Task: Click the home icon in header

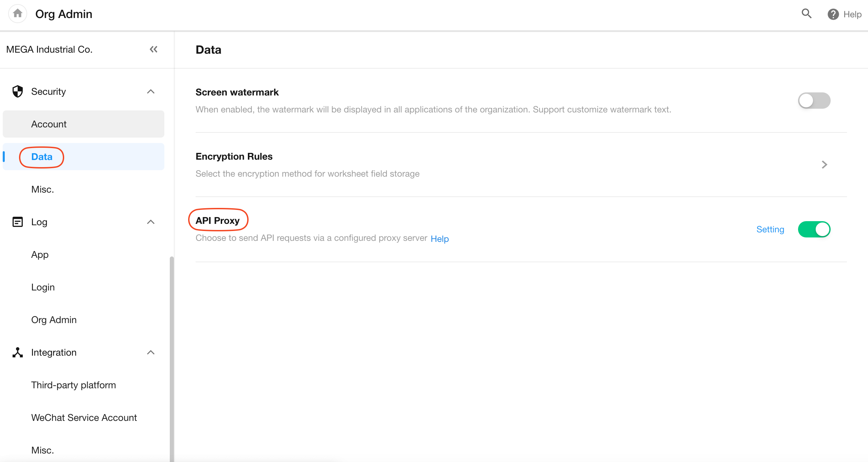Action: [x=17, y=14]
